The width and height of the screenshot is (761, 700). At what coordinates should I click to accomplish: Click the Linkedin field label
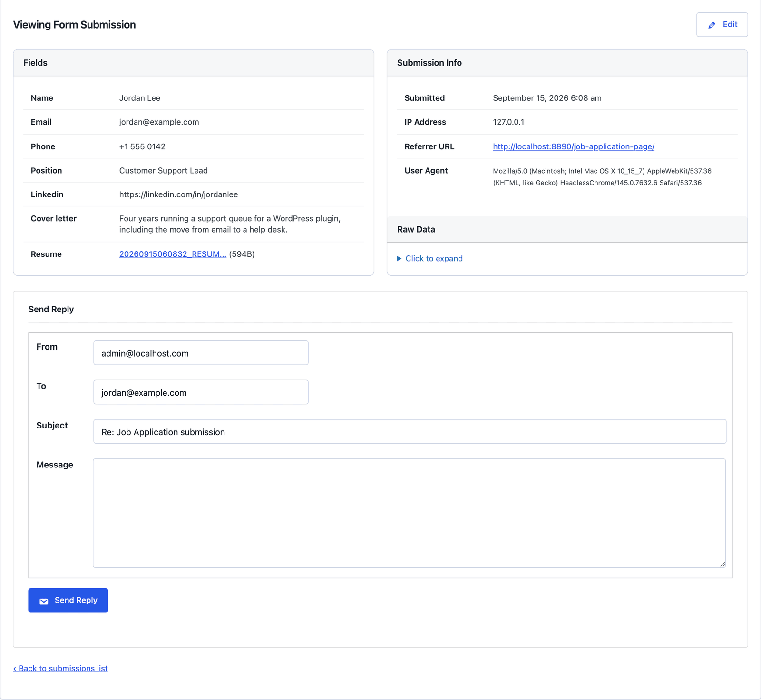(x=47, y=194)
